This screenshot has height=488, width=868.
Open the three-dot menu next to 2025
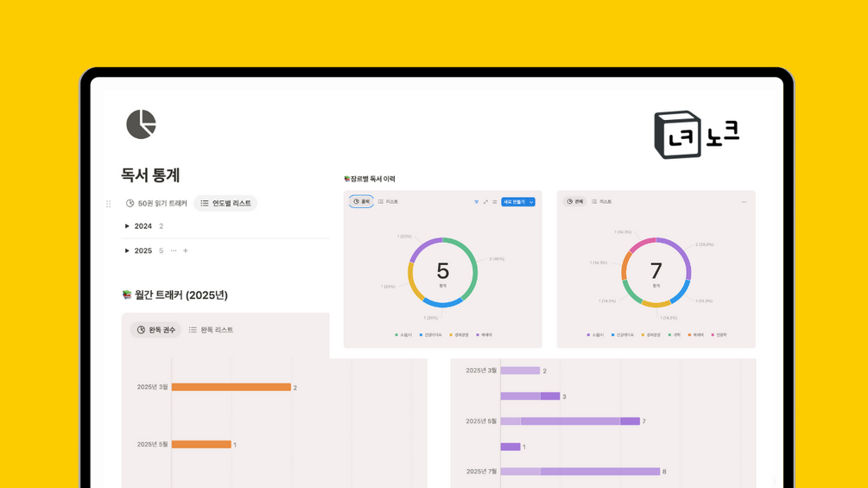tap(174, 250)
